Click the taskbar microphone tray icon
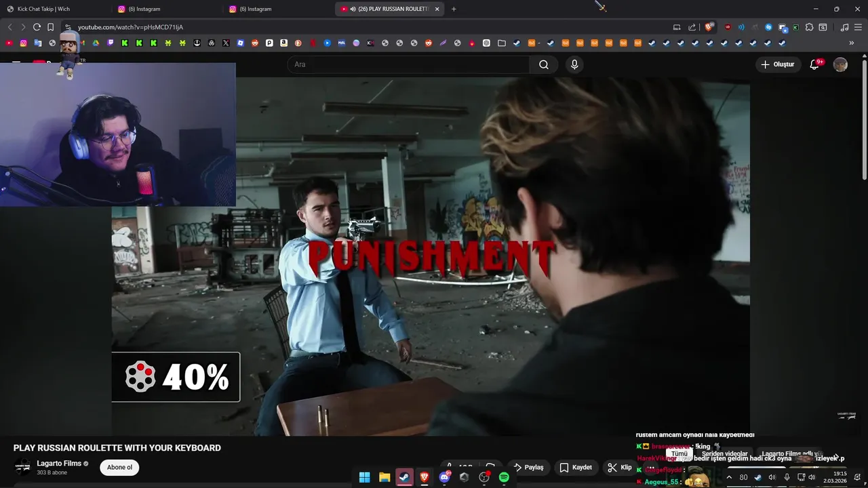The image size is (868, 488). (x=787, y=477)
